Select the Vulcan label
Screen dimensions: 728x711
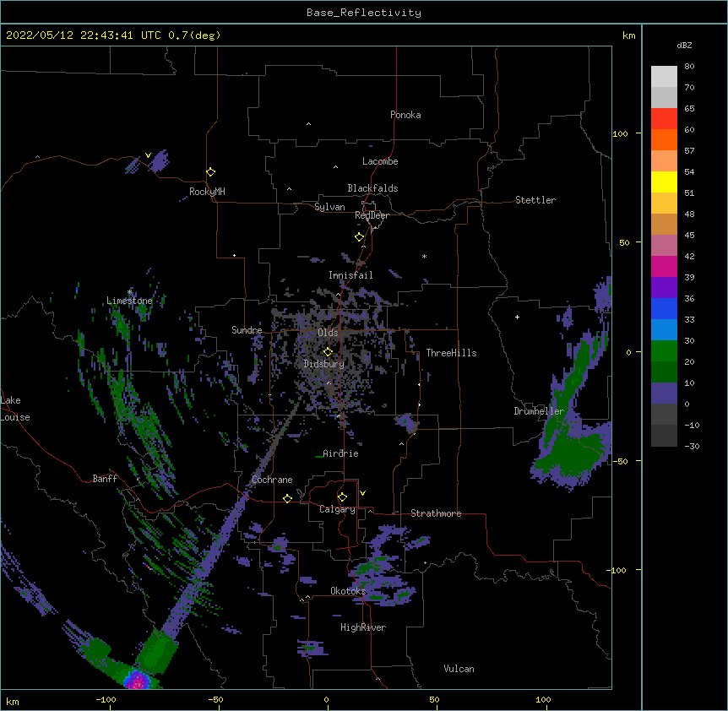(x=459, y=669)
